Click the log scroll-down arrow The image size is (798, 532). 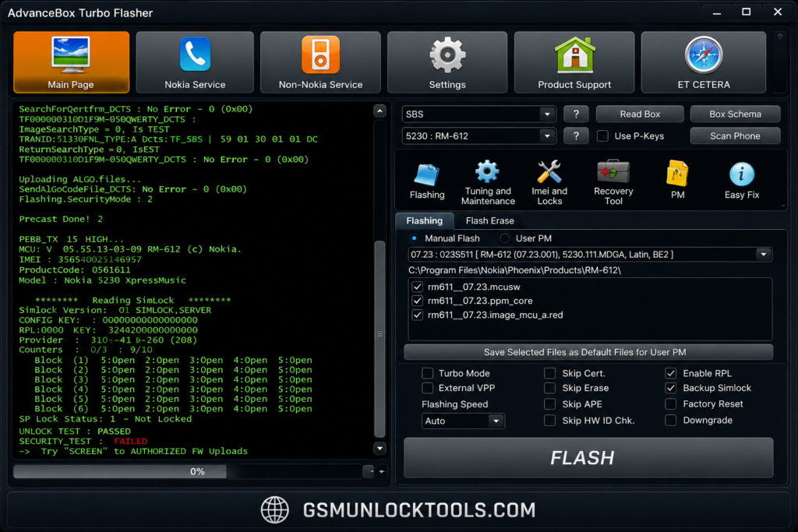[380, 448]
